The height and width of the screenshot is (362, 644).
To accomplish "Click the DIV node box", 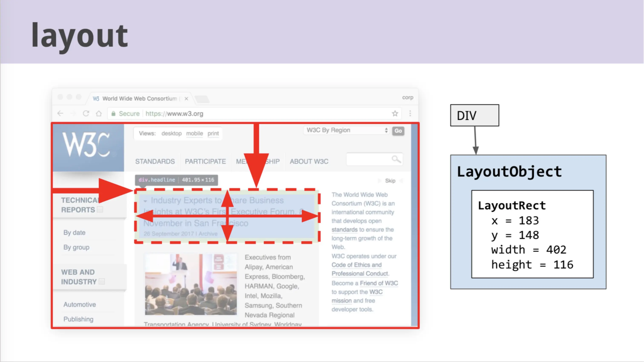I will tap(474, 115).
